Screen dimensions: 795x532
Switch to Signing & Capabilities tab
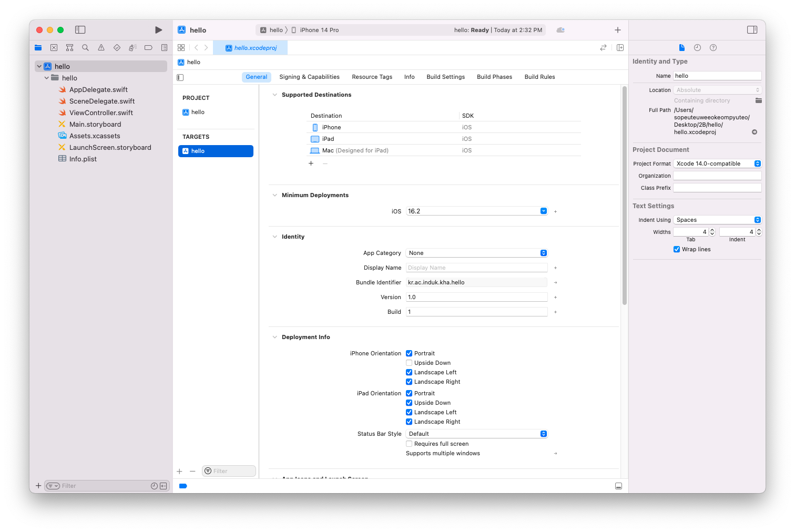tap(309, 77)
